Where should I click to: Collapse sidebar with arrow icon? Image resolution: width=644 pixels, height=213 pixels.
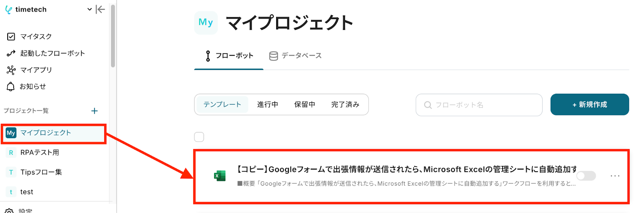(x=100, y=9)
